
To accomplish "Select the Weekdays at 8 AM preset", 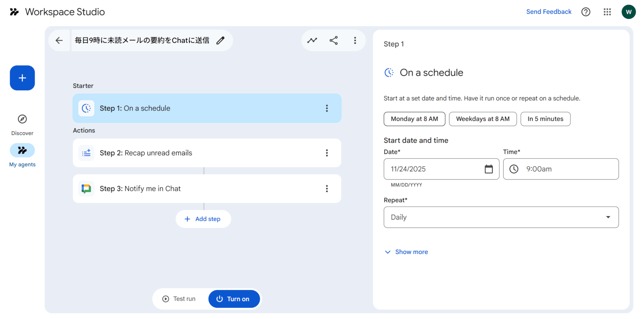I will tap(482, 119).
